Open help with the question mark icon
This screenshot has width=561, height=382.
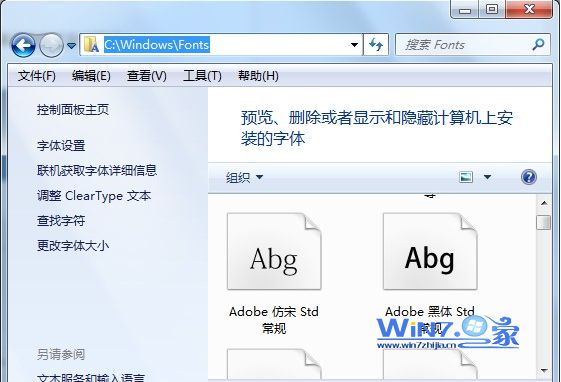pyautogui.click(x=529, y=177)
